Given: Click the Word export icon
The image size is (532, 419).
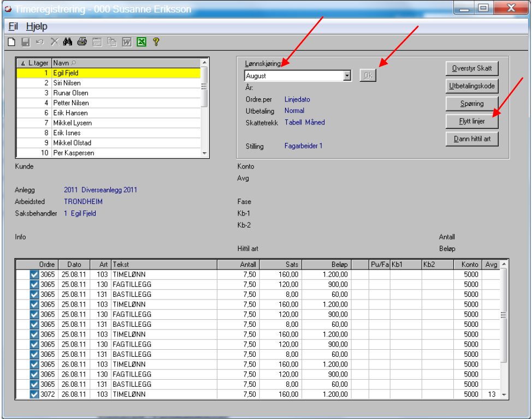Looking at the screenshot, I should 127,41.
